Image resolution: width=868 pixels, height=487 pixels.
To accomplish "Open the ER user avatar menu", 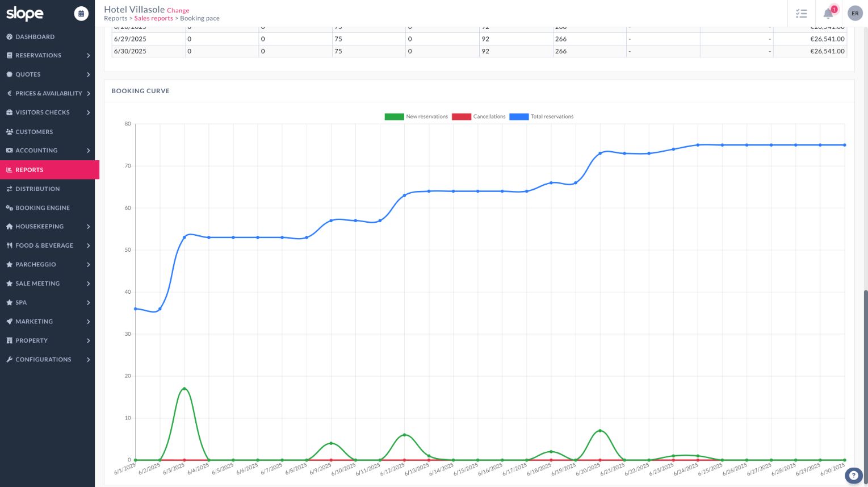I will coord(855,14).
